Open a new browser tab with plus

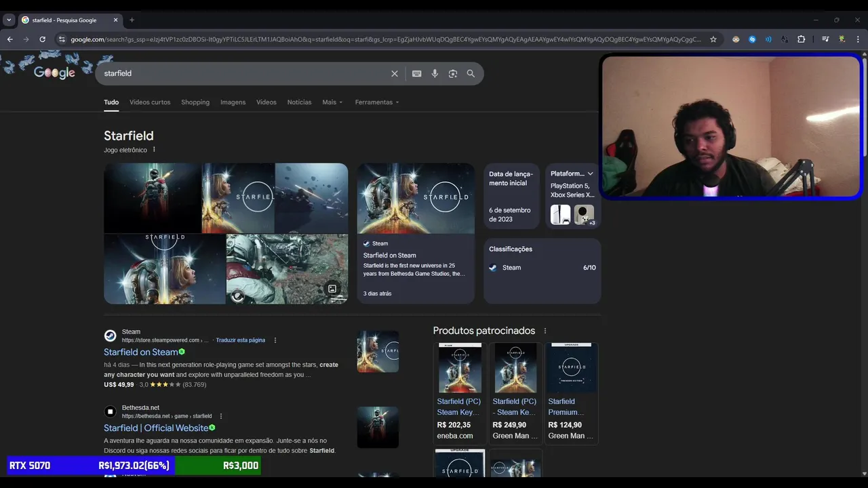click(x=132, y=20)
